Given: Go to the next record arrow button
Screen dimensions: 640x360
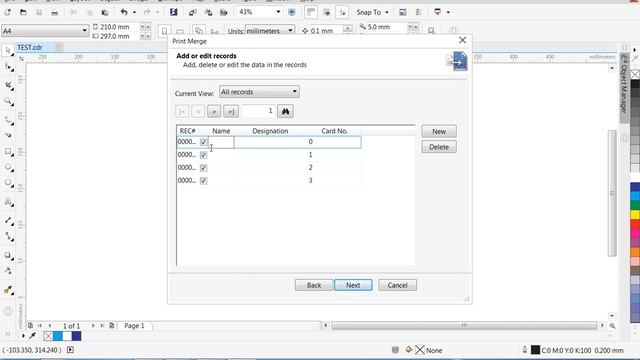Looking at the screenshot, I should click(214, 111).
